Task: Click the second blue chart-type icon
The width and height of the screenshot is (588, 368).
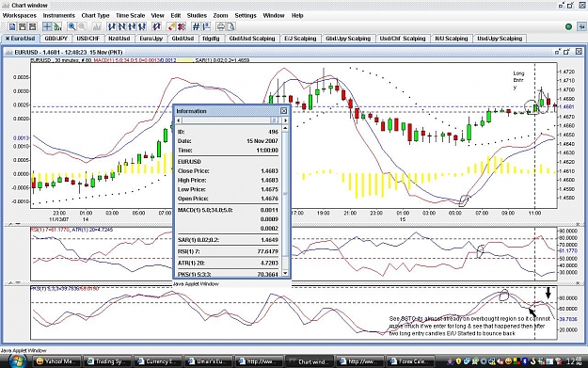Action: [122, 26]
